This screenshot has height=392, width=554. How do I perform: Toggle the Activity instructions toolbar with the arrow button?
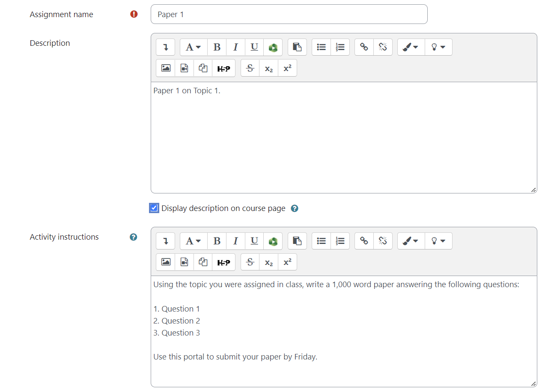coord(166,241)
